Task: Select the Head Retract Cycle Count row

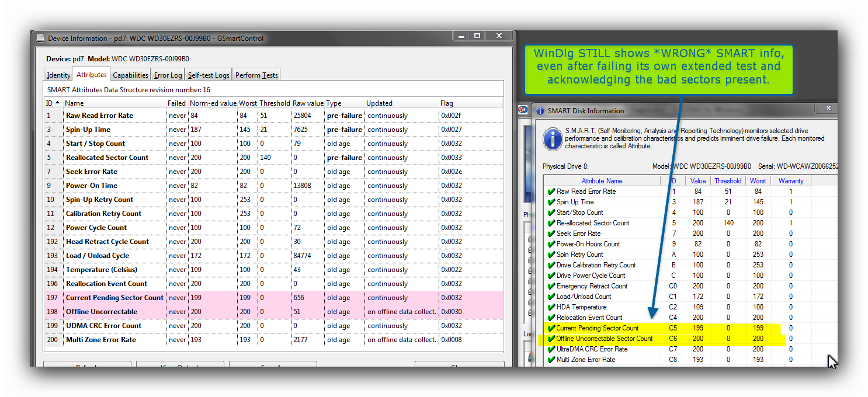Action: pyautogui.click(x=274, y=242)
